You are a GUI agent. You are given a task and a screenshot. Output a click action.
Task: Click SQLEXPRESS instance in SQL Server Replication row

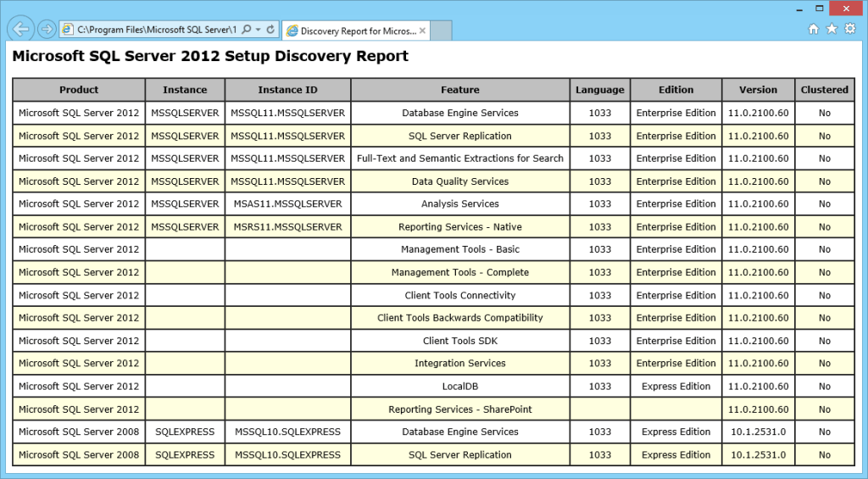(x=185, y=454)
